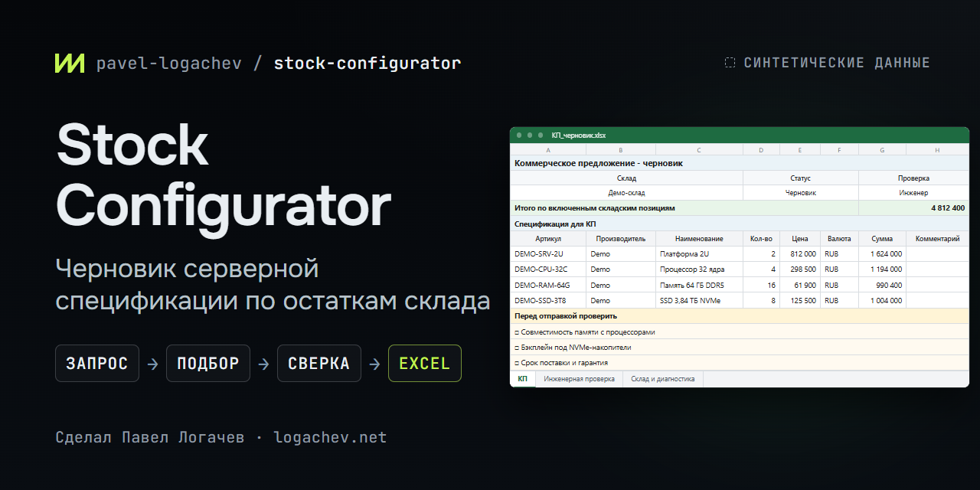Click the stock-configurator repository name
Viewport: 980px width, 490px height.
367,64
